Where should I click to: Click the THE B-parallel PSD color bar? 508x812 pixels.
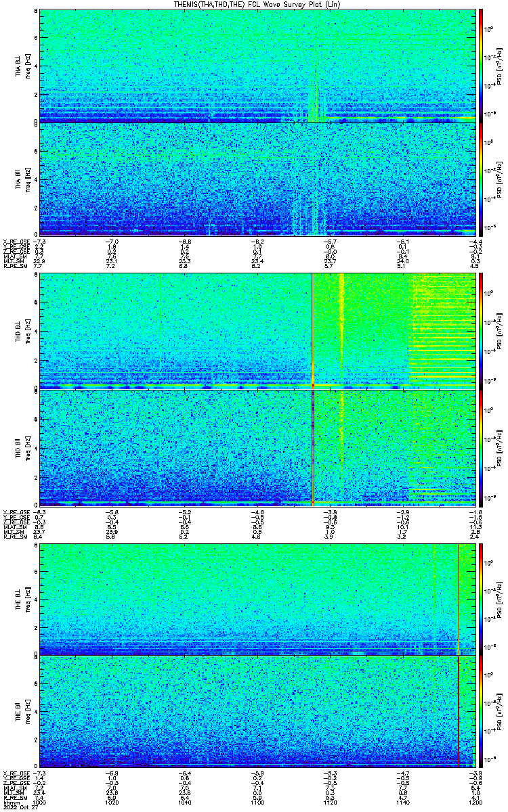(481, 712)
